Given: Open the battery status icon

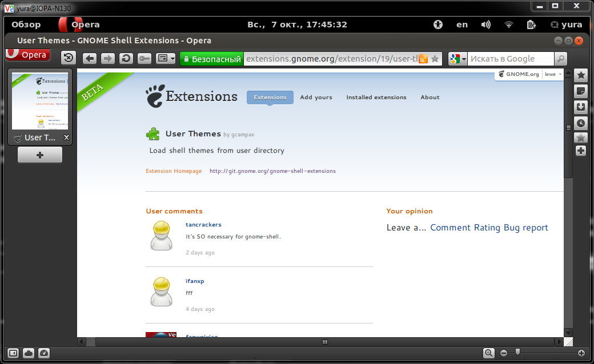Looking at the screenshot, I should pos(531,25).
